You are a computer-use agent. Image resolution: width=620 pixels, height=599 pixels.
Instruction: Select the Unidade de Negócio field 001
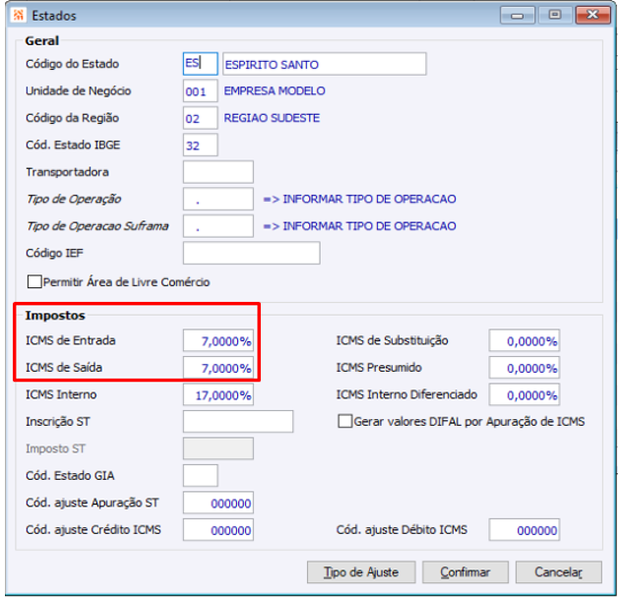pos(200,91)
